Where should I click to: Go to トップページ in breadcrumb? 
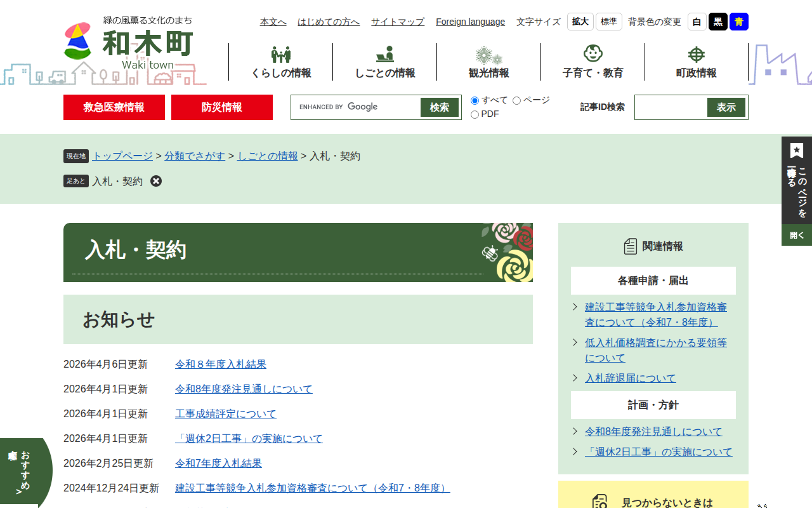tap(122, 156)
